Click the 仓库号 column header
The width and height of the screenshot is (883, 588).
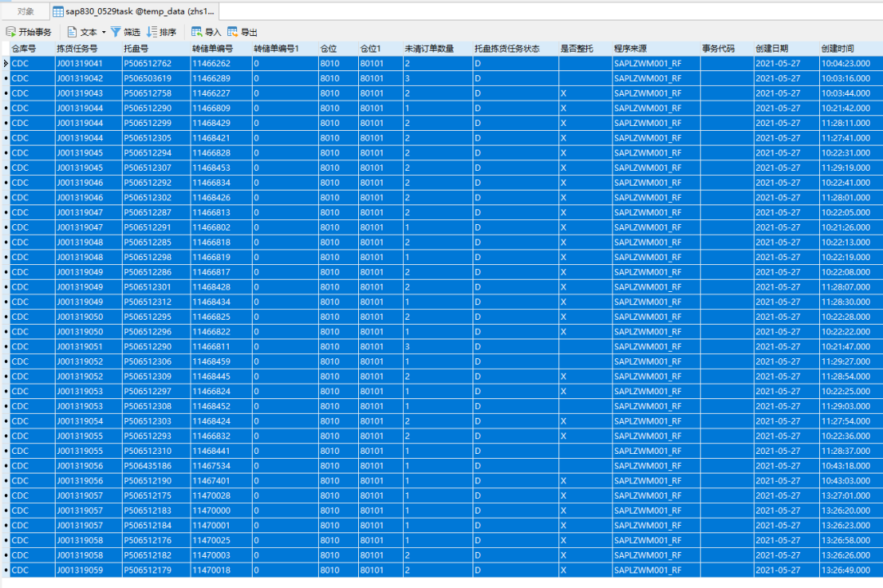[x=32, y=49]
